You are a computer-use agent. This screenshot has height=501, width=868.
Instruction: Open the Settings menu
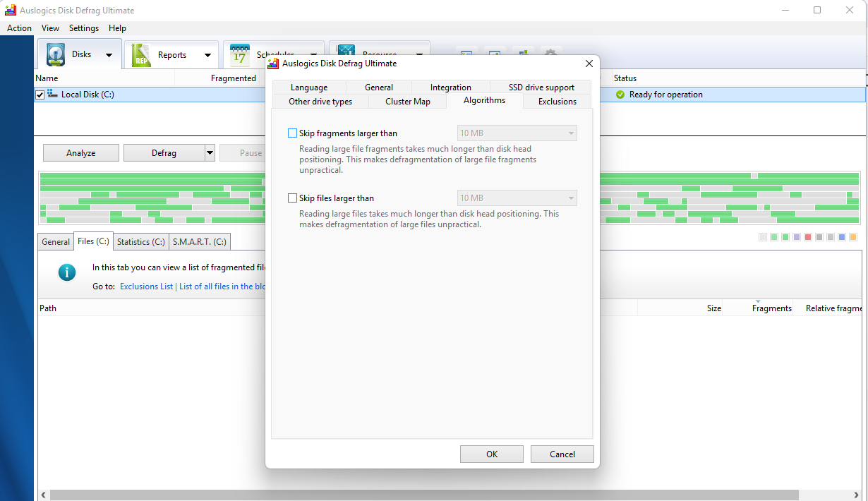pyautogui.click(x=84, y=28)
